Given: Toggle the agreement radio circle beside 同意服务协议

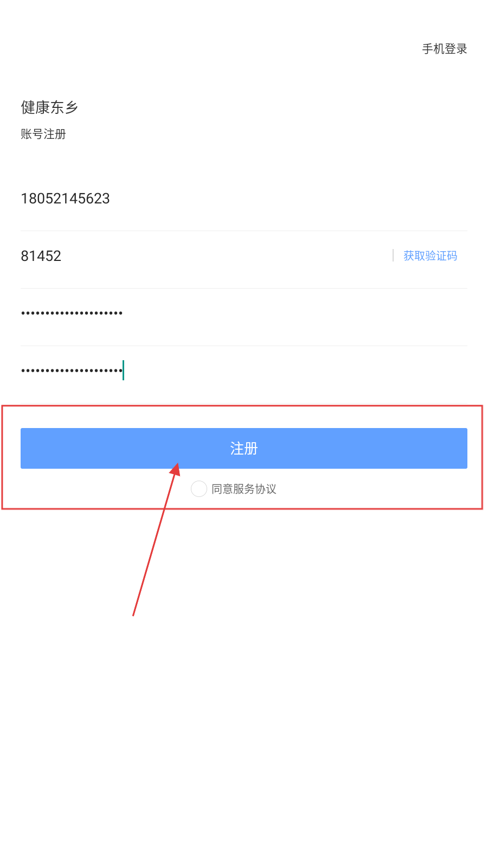Looking at the screenshot, I should (199, 489).
